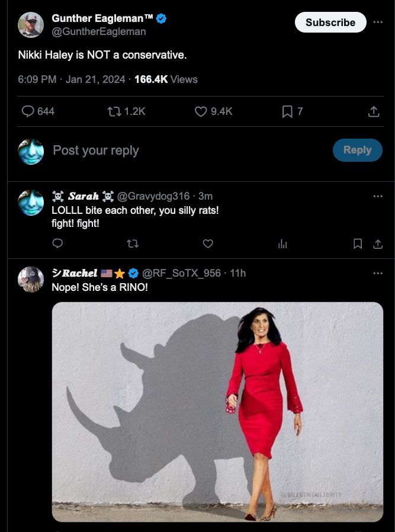Screen dimensions: 395x532
Task: Open more options on Gunther Eagleman's post
Action: click(x=378, y=23)
